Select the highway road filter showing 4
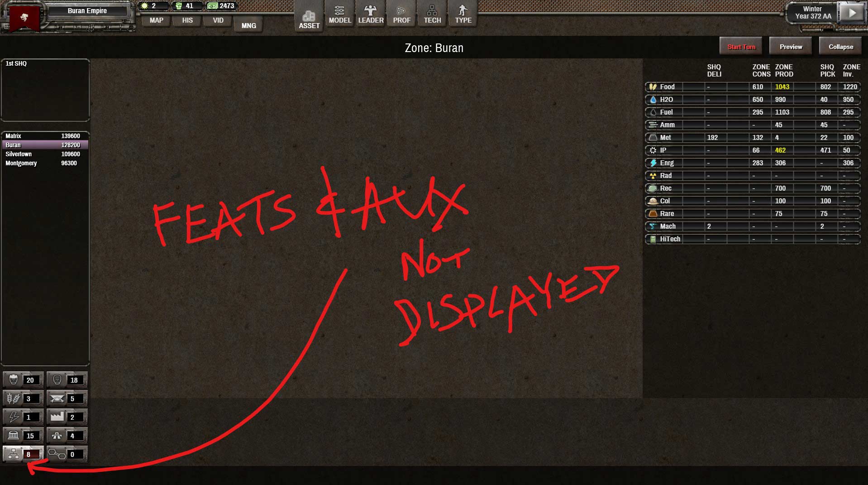This screenshot has height=485, width=868. pyautogui.click(x=67, y=436)
